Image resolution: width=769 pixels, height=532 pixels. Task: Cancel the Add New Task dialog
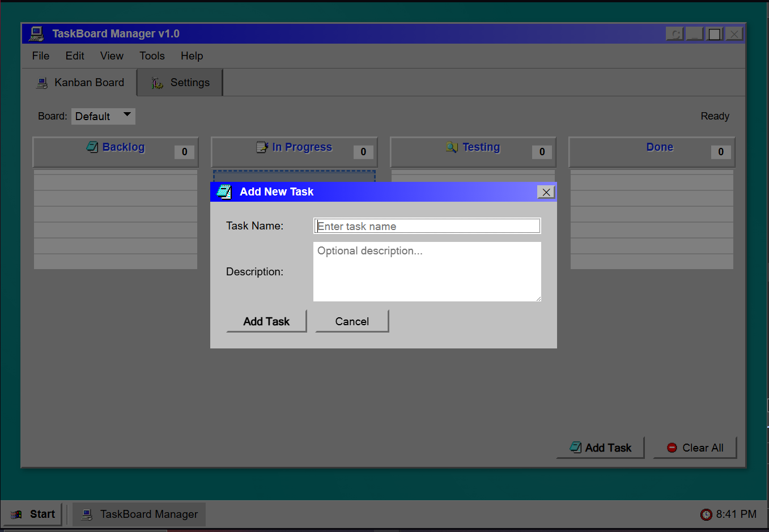[x=351, y=321]
